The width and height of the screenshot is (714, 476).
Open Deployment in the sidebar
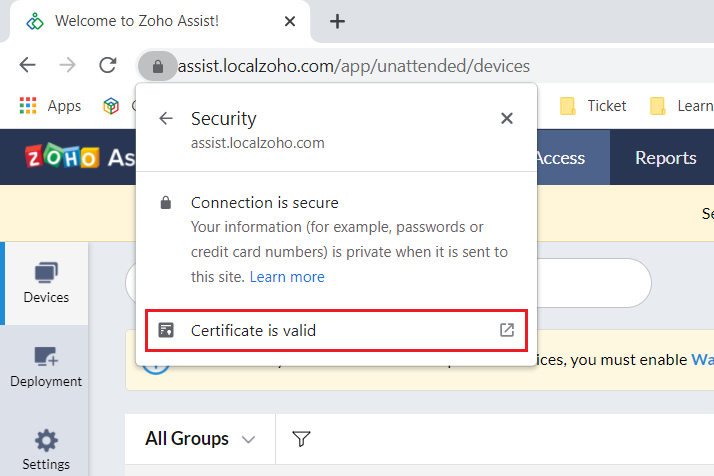(46, 367)
